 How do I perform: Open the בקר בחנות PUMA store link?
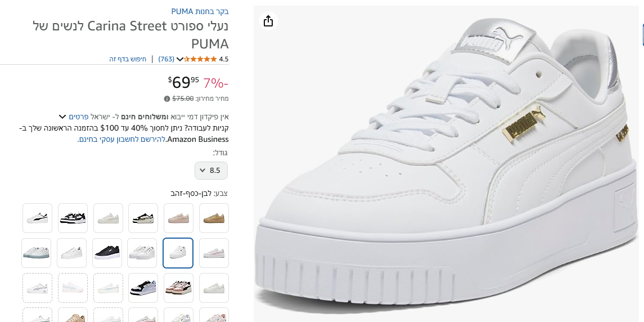click(200, 11)
